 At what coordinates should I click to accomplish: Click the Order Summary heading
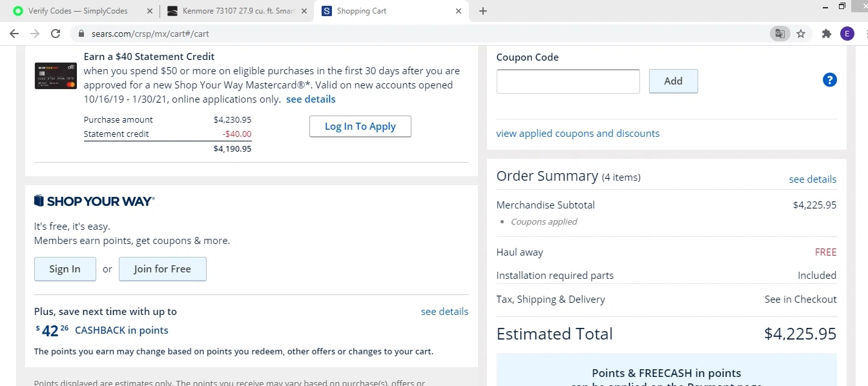tap(547, 176)
